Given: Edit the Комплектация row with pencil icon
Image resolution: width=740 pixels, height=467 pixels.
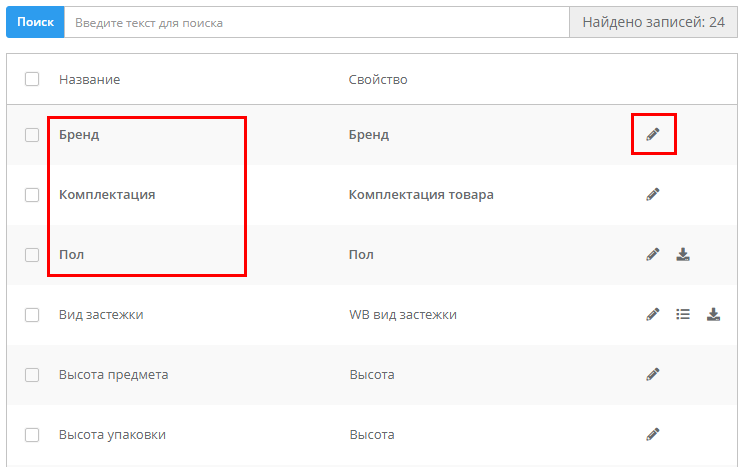Looking at the screenshot, I should point(653,194).
